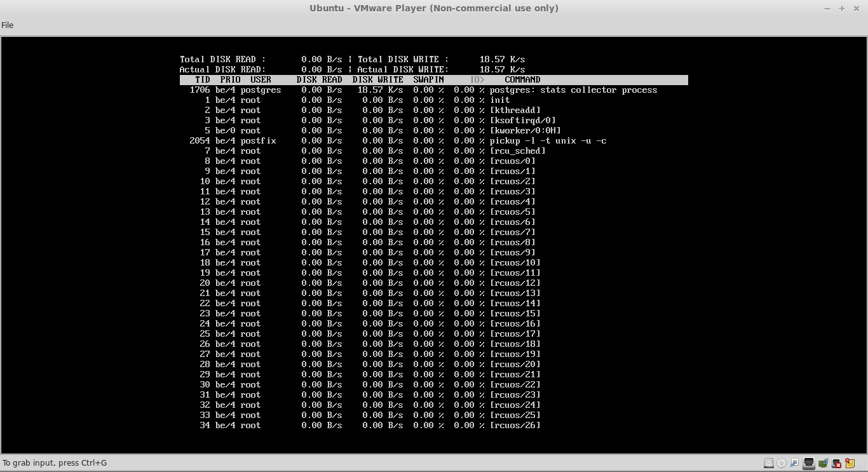Click the DISK READ column header

point(320,80)
